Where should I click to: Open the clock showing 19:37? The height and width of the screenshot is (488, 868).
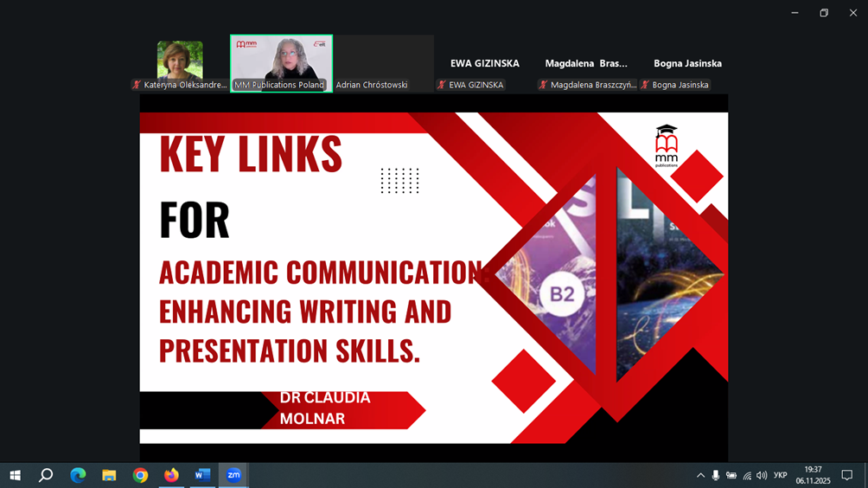[813, 475]
